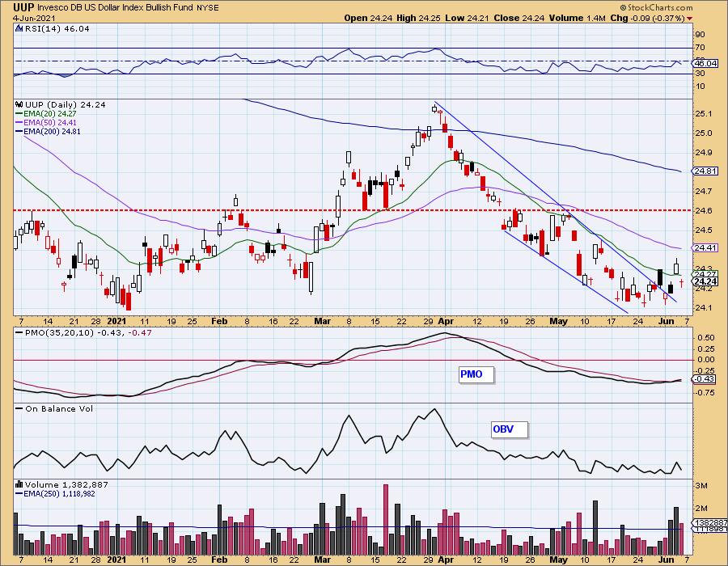Click the 25.1 price axis label

[x=704, y=114]
